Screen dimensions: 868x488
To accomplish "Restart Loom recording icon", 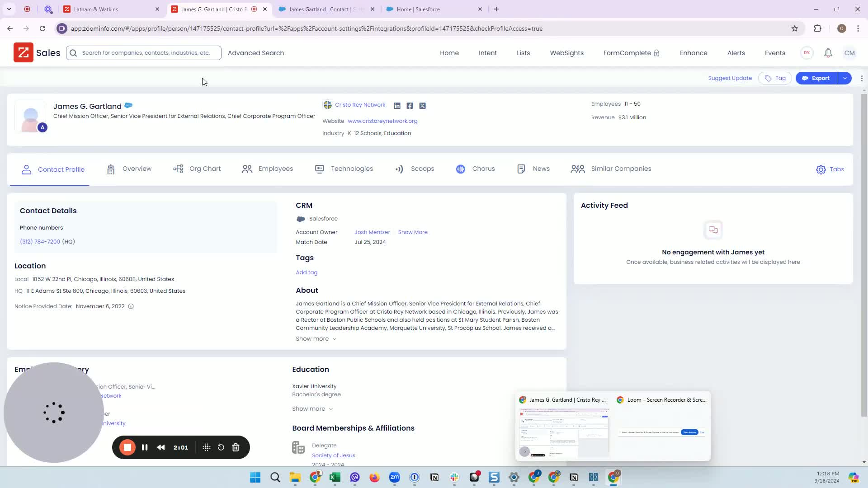I will [221, 447].
